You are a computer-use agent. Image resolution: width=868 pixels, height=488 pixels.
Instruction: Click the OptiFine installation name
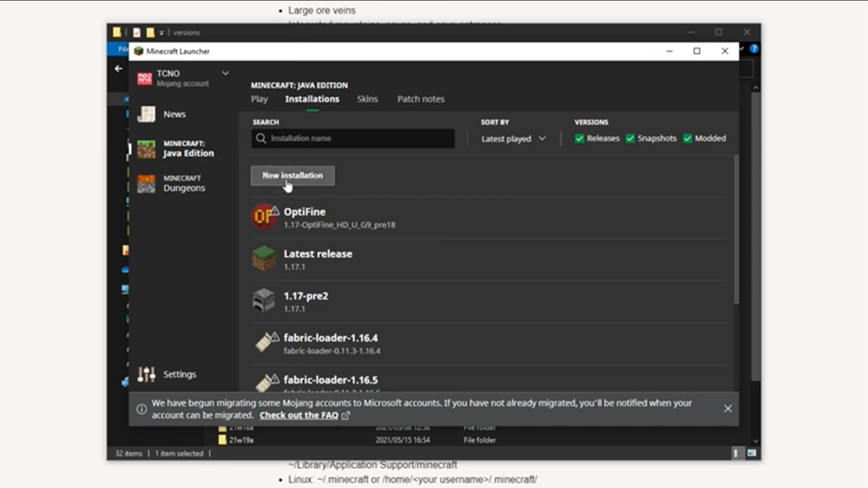click(x=305, y=212)
